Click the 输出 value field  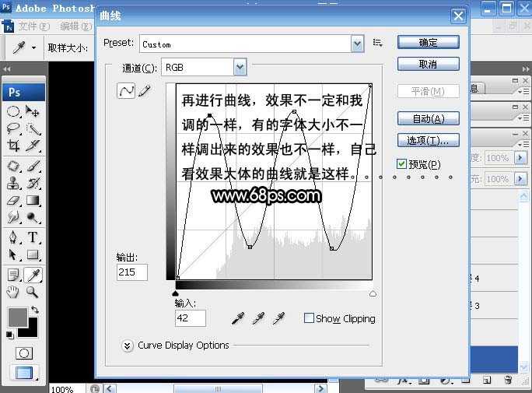pyautogui.click(x=132, y=272)
